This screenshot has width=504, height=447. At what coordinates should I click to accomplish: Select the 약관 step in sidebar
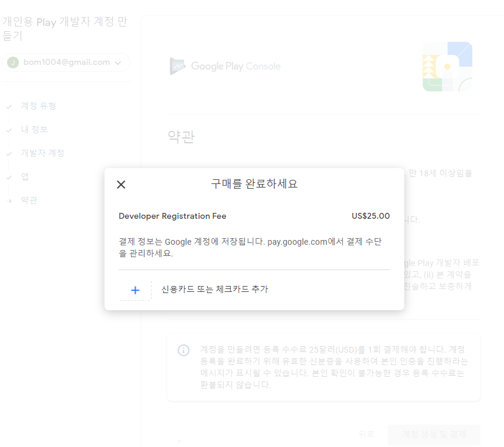[x=29, y=200]
